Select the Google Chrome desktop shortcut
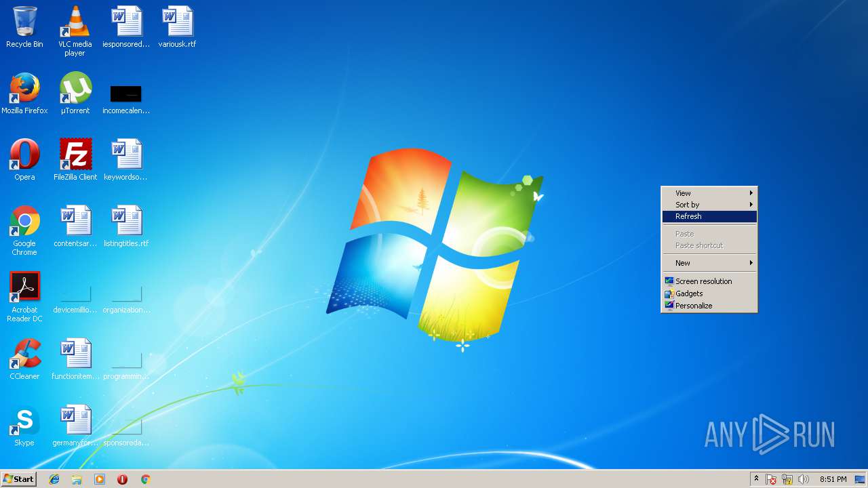Image resolution: width=868 pixels, height=488 pixels. coord(24,230)
